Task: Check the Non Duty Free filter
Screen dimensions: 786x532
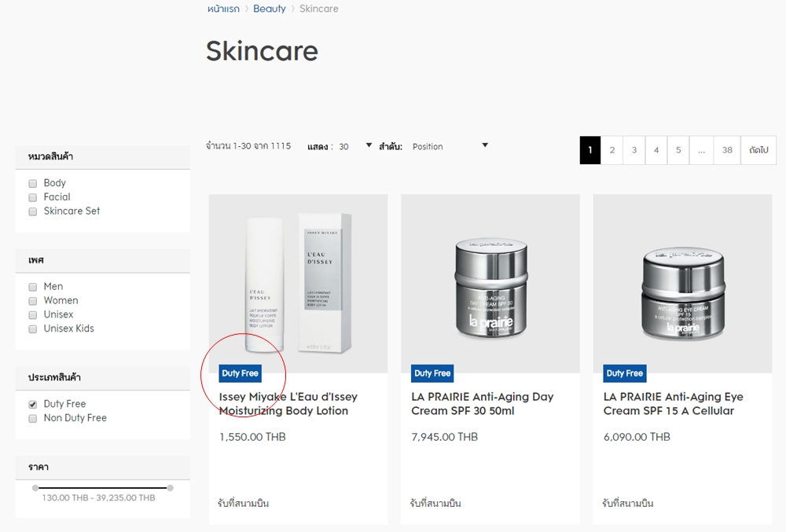Action: (32, 418)
